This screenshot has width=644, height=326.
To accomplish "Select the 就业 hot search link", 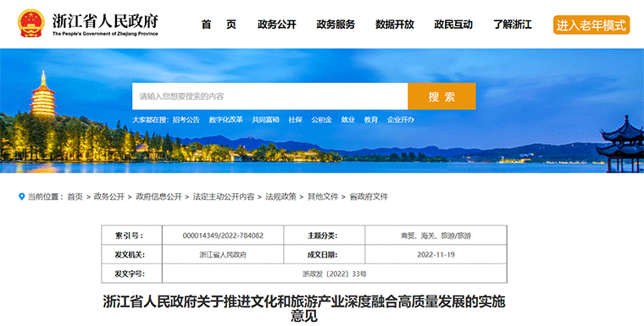I will (348, 120).
